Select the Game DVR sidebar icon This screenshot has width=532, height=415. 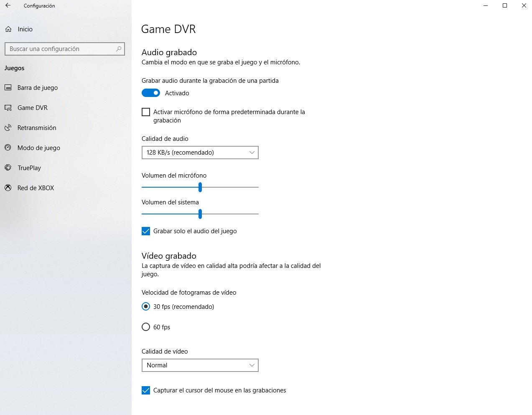(x=8, y=108)
